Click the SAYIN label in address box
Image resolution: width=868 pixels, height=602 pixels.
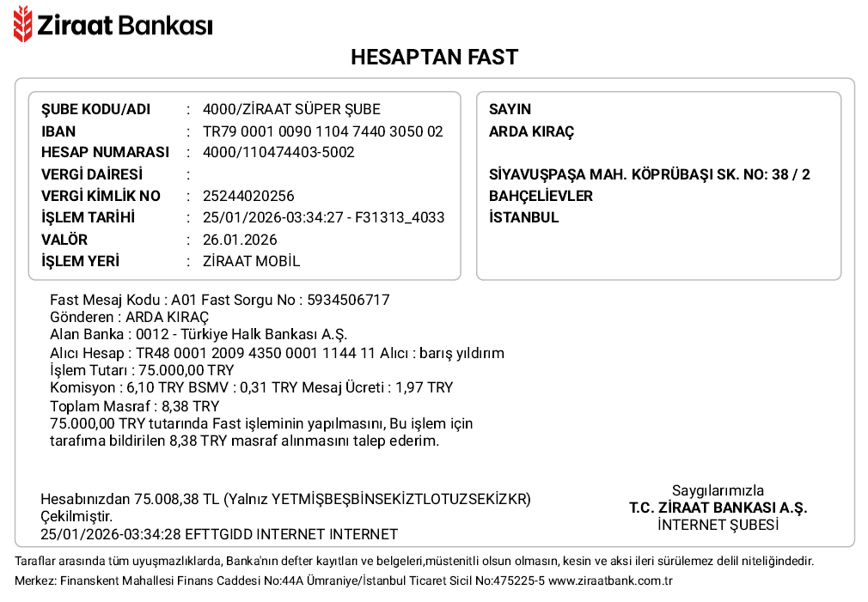point(510,109)
